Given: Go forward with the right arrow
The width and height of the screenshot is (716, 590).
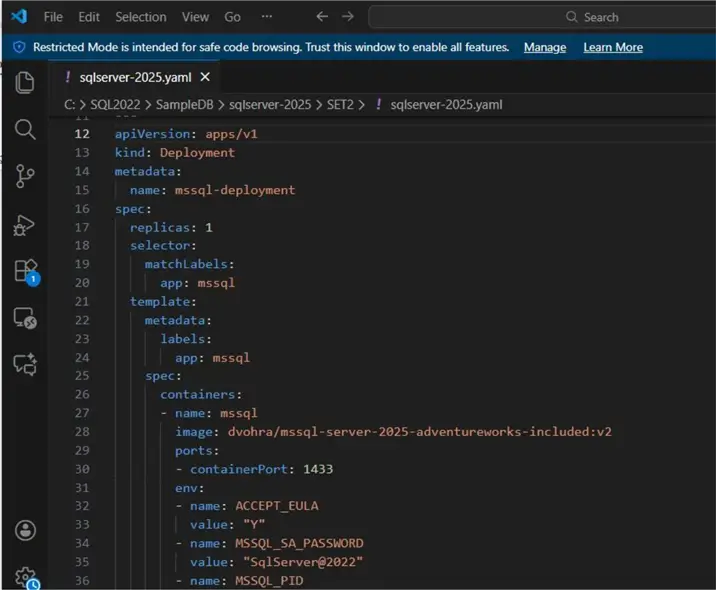Looking at the screenshot, I should (348, 17).
